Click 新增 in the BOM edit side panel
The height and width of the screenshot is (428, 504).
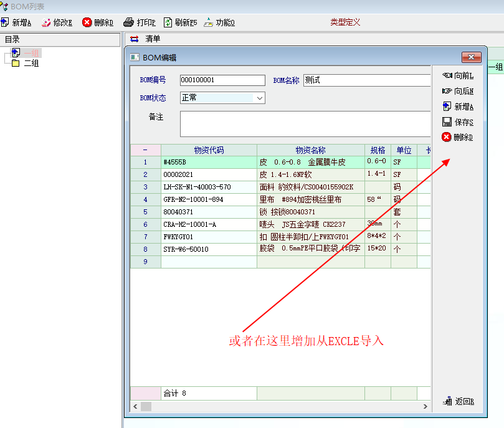click(458, 107)
